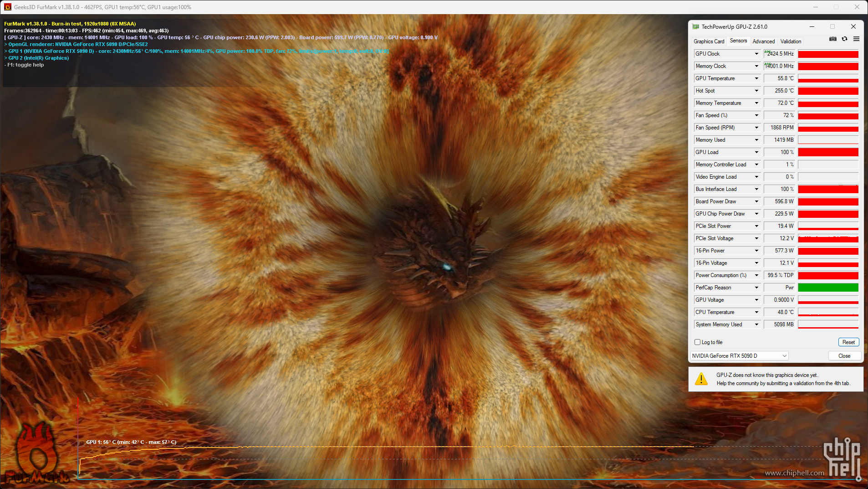
Task: Click the GPU-Z refresh icon
Action: 844,39
